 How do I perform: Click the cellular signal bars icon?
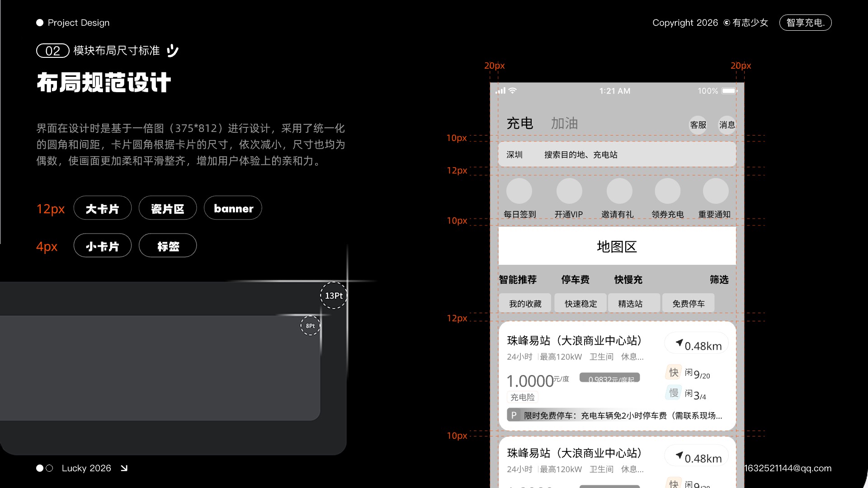coord(500,91)
